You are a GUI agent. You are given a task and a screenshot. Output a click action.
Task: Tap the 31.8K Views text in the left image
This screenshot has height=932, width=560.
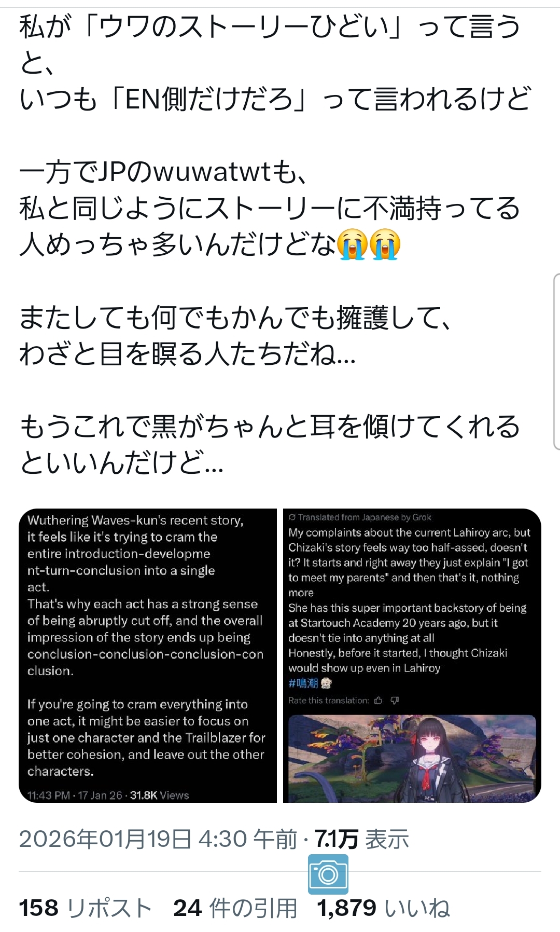tap(159, 795)
